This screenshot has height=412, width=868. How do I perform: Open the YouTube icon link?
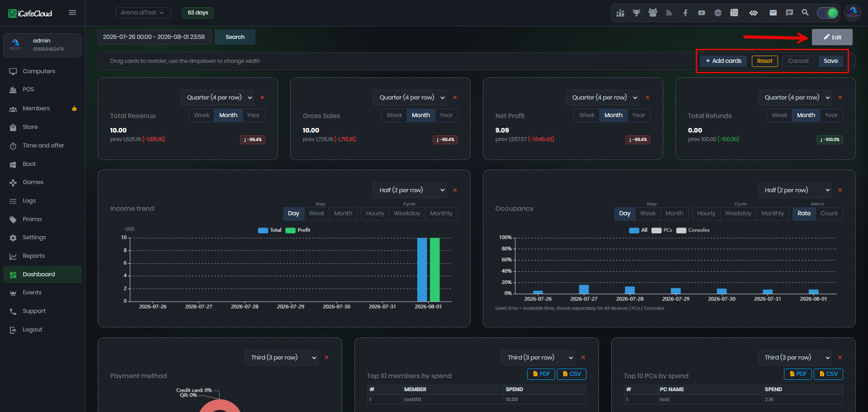pyautogui.click(x=702, y=13)
